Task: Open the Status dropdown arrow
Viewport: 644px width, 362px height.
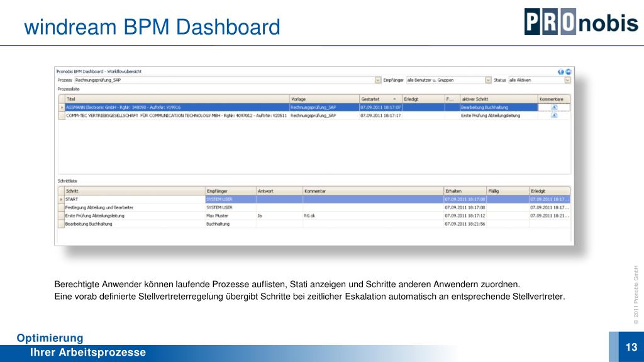Action: (567, 80)
